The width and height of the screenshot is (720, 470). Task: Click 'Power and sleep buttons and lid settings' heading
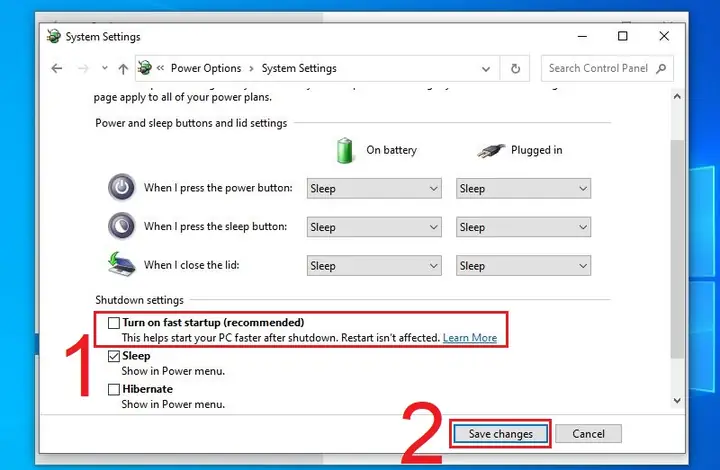click(191, 123)
